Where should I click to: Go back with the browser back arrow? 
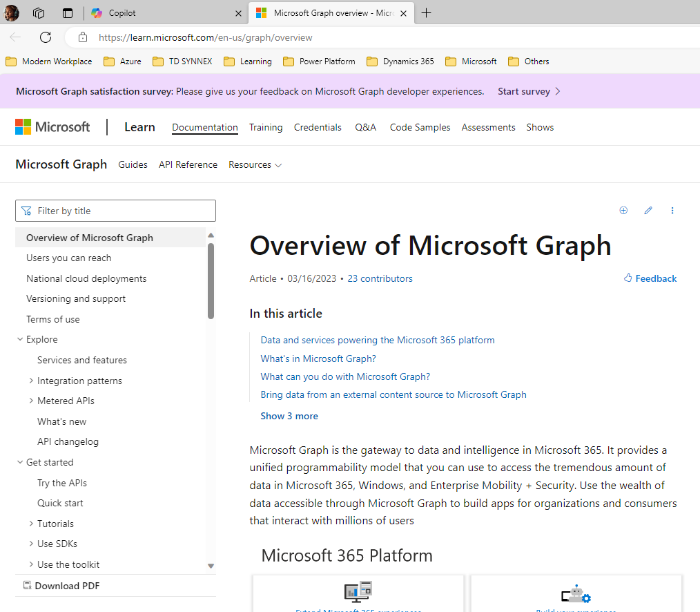pos(16,37)
